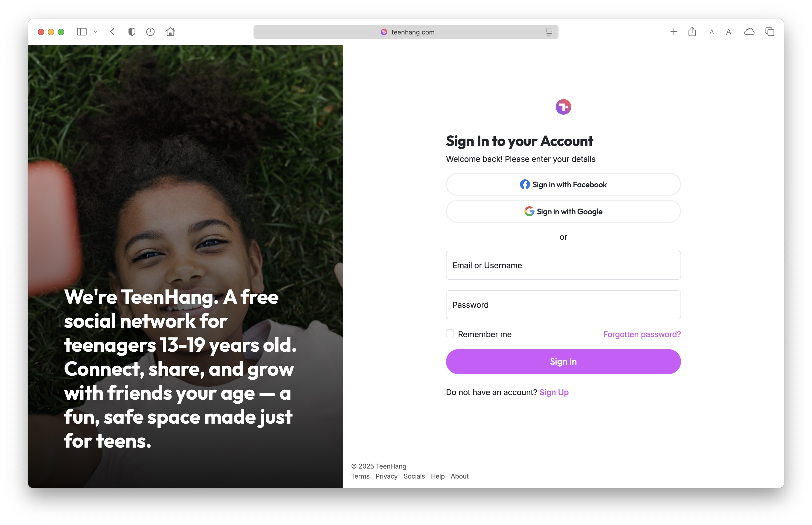
Task: Decrease text size with small A
Action: [x=711, y=32]
